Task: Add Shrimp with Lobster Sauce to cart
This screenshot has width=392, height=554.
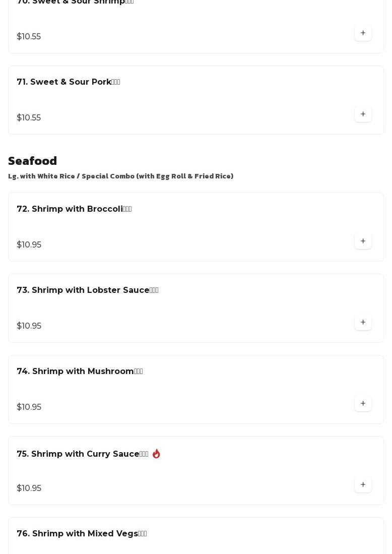Action: (x=363, y=323)
